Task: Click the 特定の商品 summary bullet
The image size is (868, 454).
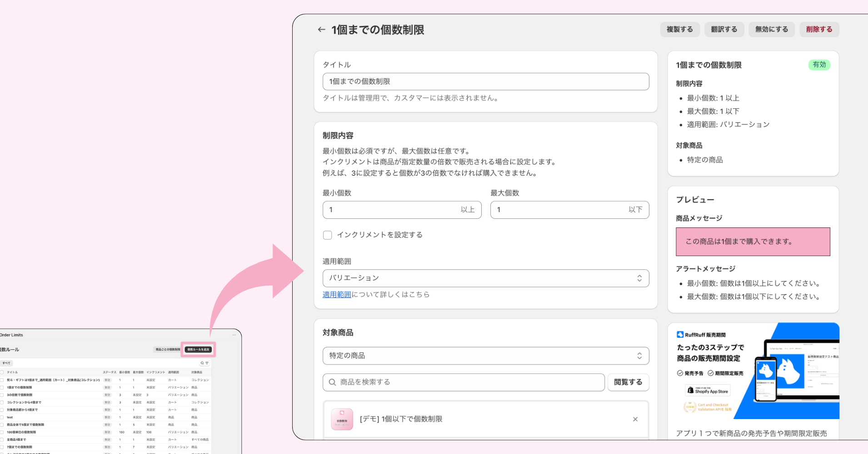Action: 705,160
